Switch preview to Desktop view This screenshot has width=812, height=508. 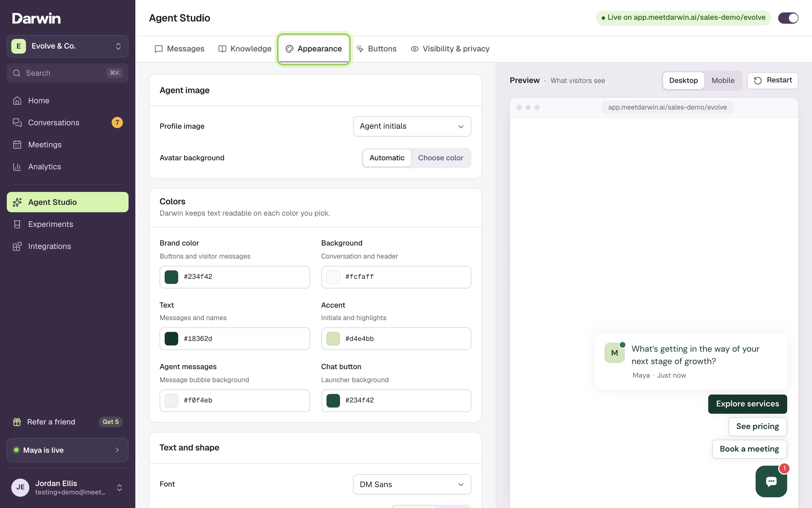tap(683, 81)
